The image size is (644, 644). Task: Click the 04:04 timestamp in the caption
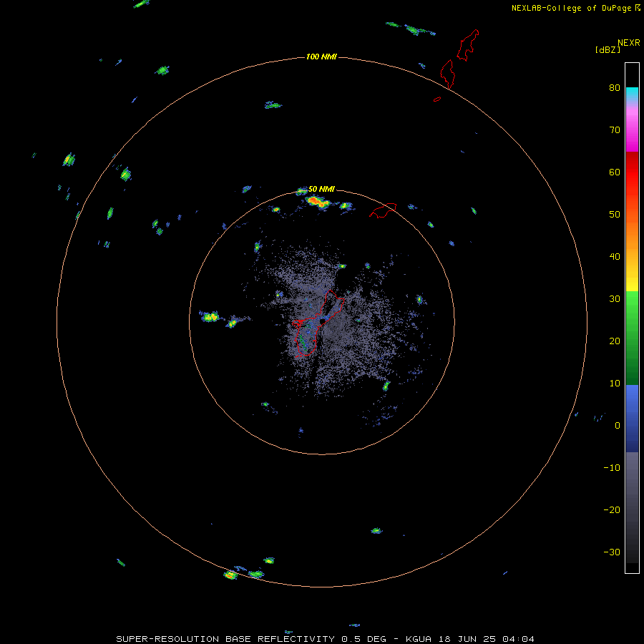tap(519, 639)
